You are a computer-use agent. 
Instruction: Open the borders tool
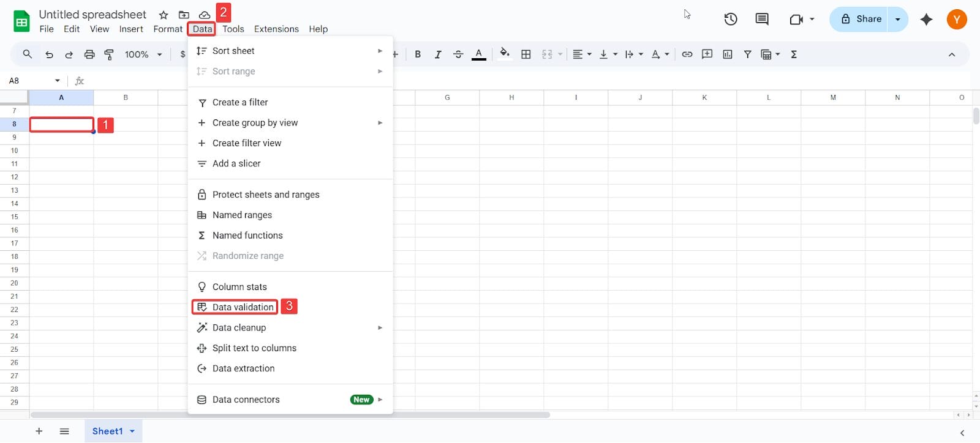pos(526,54)
